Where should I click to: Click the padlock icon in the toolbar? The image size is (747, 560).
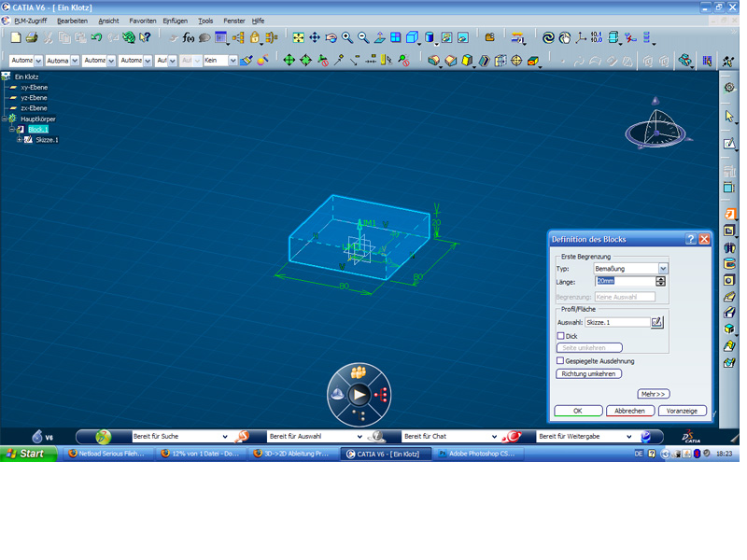255,37
